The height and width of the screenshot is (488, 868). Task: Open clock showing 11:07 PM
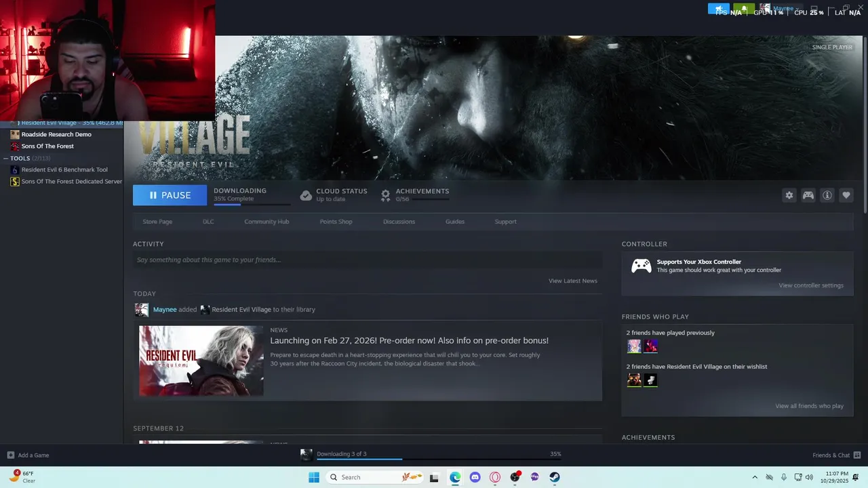point(835,477)
